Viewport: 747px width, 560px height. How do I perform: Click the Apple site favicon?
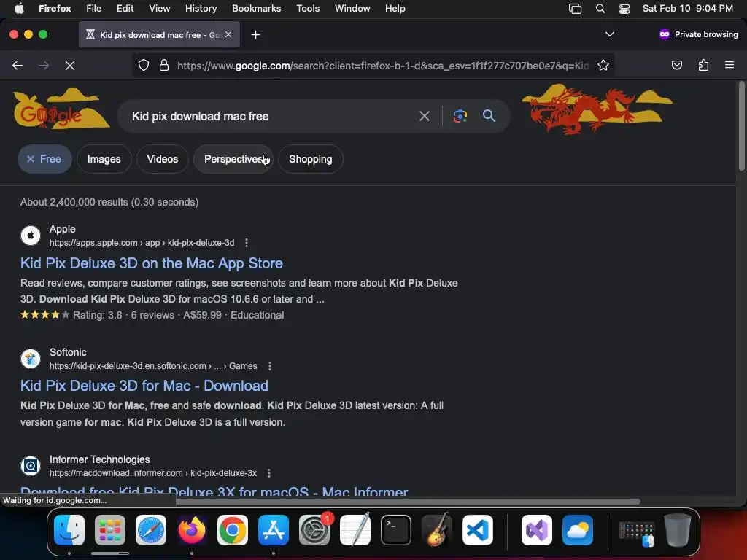coord(31,236)
